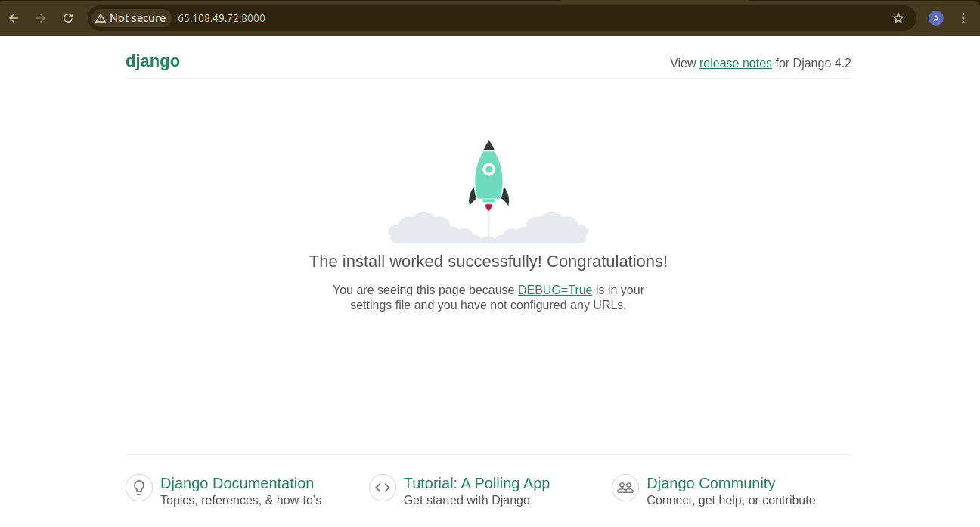Screen dimensions: 980x527
Task: Open the Chrome three-dot menu
Action: click(963, 18)
